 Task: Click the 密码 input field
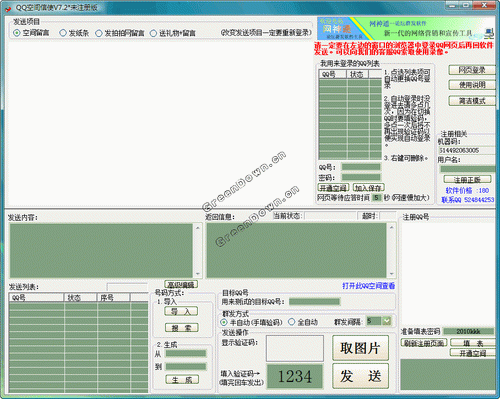coord(361,177)
